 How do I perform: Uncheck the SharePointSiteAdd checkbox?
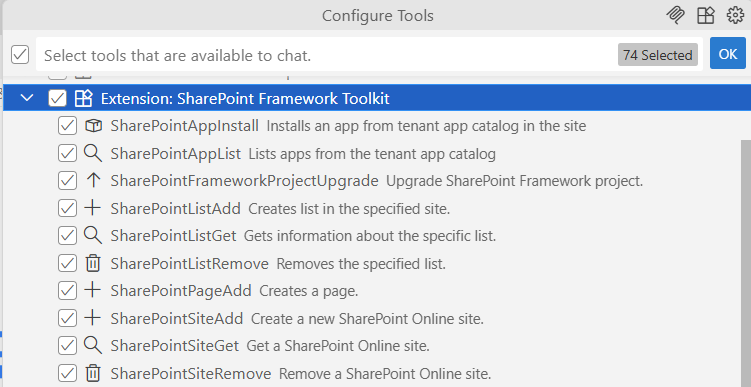point(67,318)
